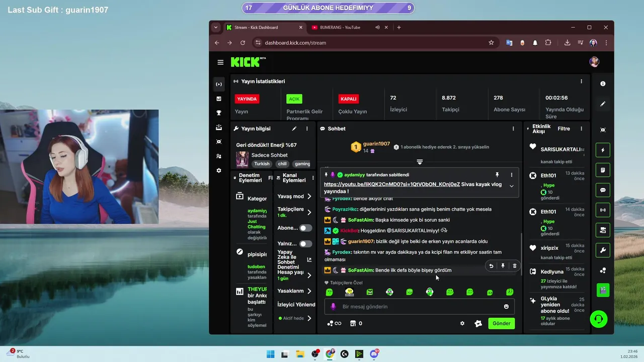The width and height of the screenshot is (644, 362).
Task: Open the analytics chart sidebar icon
Action: pos(219,99)
